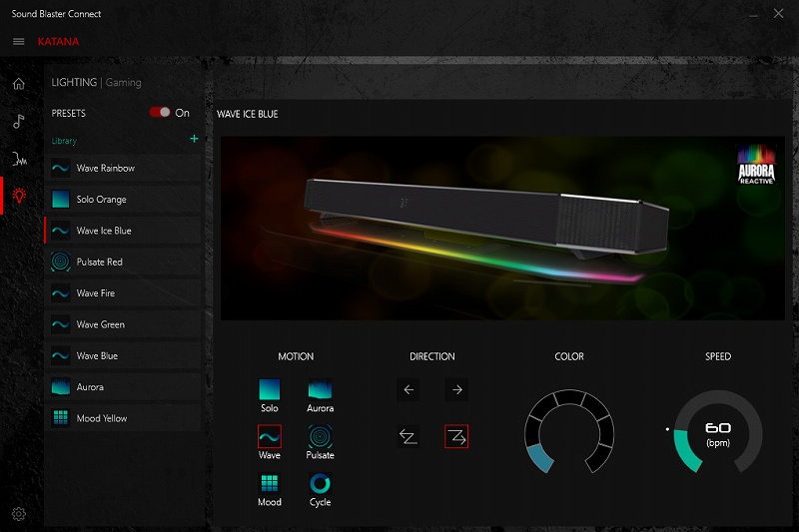Image resolution: width=799 pixels, height=532 pixels.
Task: Select the Lighting bulb sidebar icon
Action: tap(19, 196)
